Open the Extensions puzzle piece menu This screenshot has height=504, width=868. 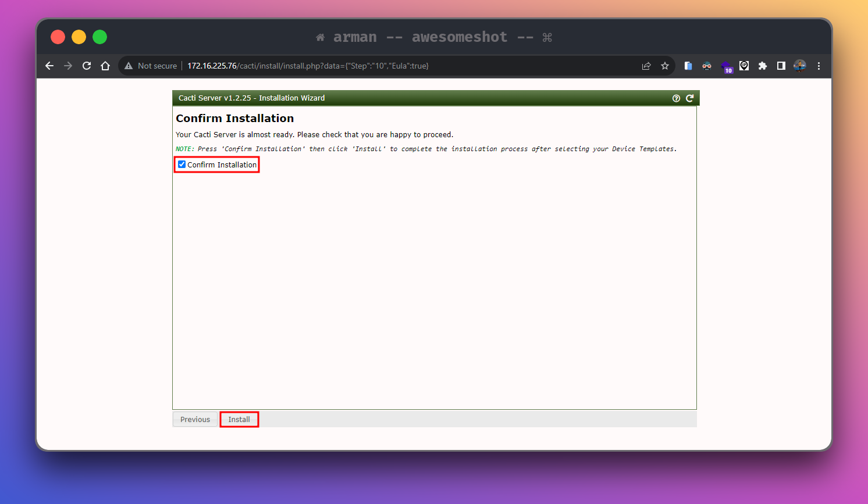point(763,66)
